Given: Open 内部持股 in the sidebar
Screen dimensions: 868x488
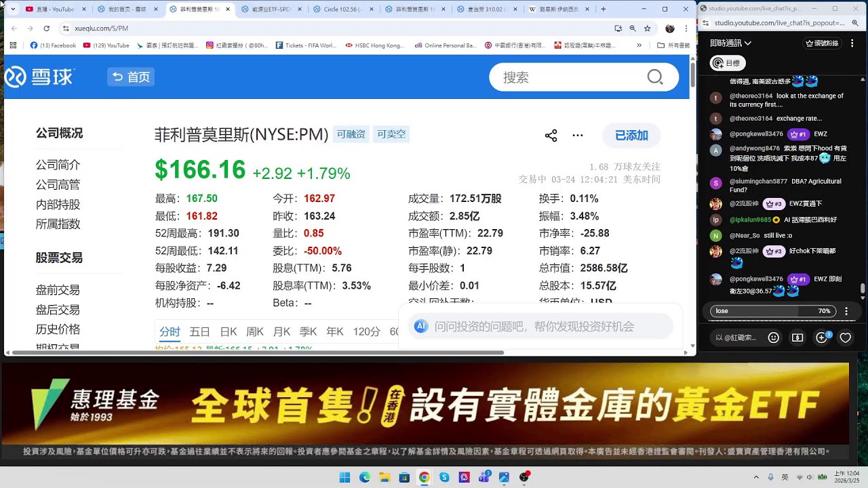Looking at the screenshot, I should (x=58, y=204).
